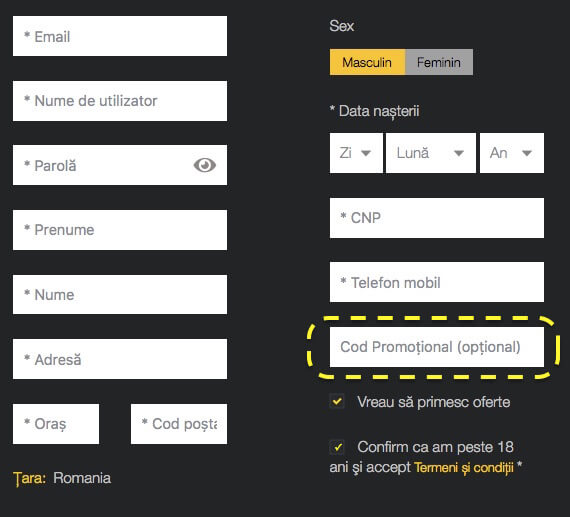Select the Nume surname field

coord(120,294)
